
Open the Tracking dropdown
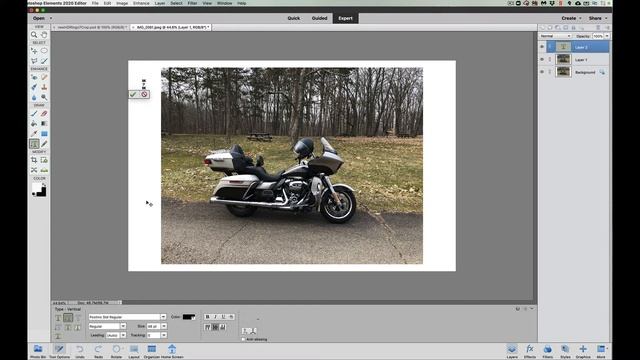coord(164,335)
